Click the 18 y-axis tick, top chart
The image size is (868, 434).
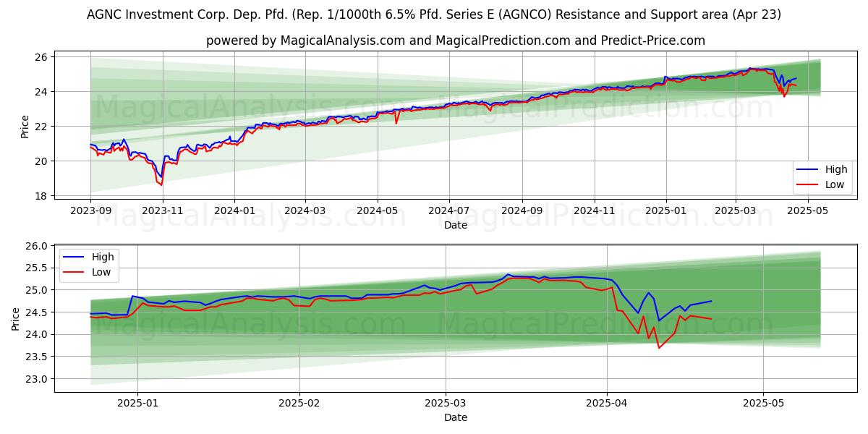(41, 196)
